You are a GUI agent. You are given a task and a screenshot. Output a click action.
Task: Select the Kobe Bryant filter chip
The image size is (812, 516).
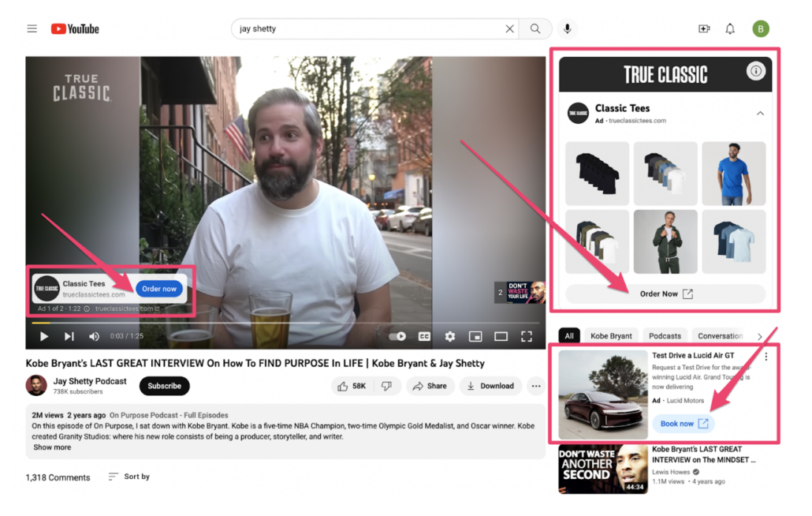tap(611, 335)
